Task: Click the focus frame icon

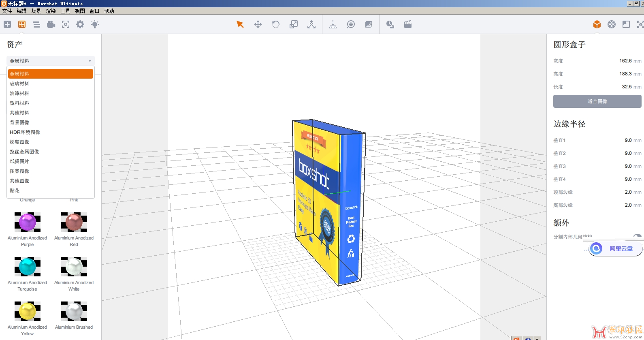Action: [66, 24]
